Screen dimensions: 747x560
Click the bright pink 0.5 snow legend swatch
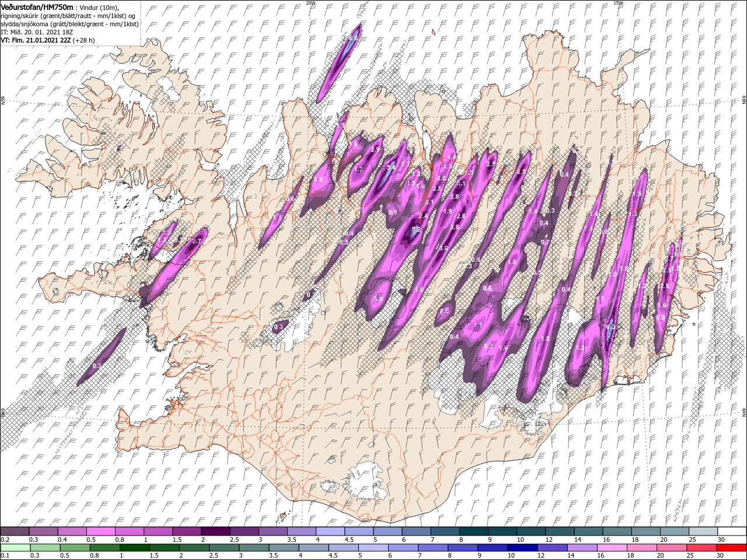tap(101, 531)
